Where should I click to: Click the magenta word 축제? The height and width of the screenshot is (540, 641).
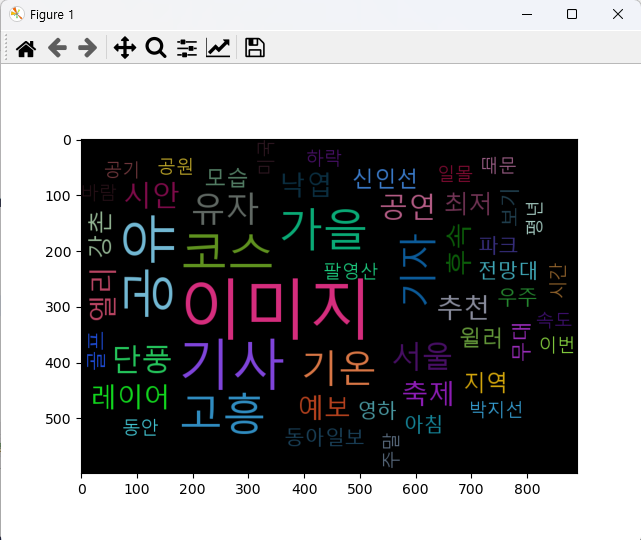click(x=428, y=393)
